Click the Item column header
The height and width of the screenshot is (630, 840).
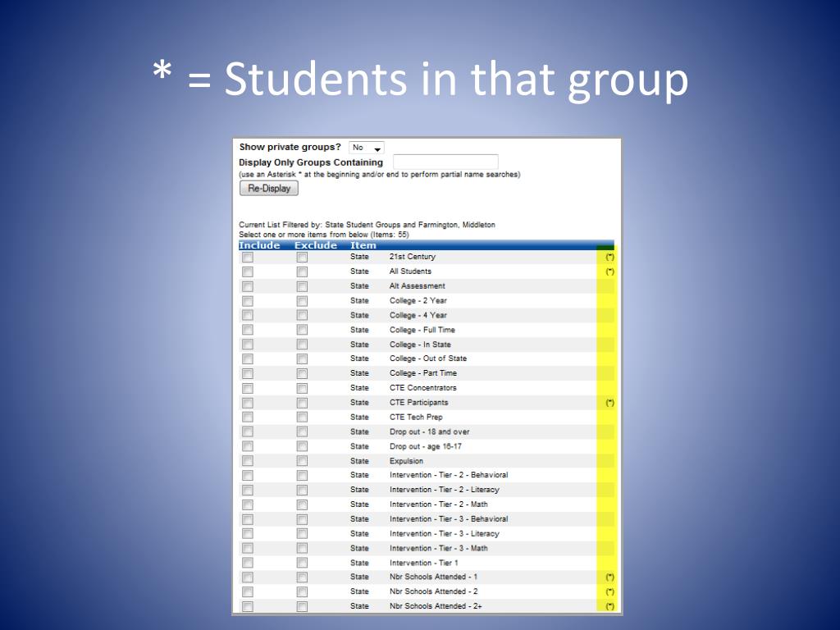[363, 245]
